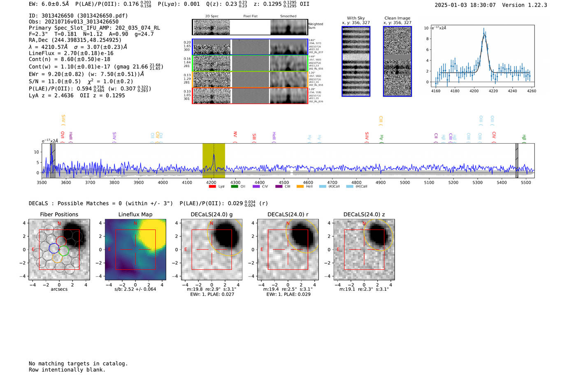This screenshot has height=392, width=576.
Task: Click 'No matching targets in catalog.' text
Action: point(78,364)
